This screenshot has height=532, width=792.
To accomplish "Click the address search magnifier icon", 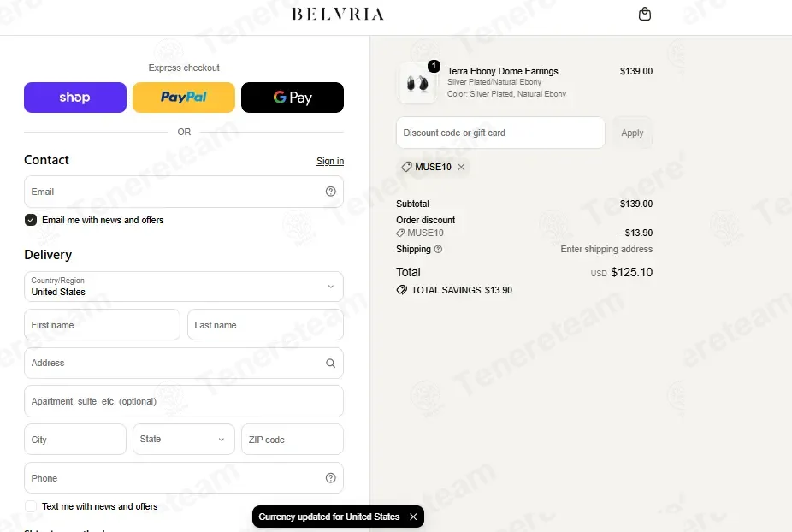I will pos(330,364).
